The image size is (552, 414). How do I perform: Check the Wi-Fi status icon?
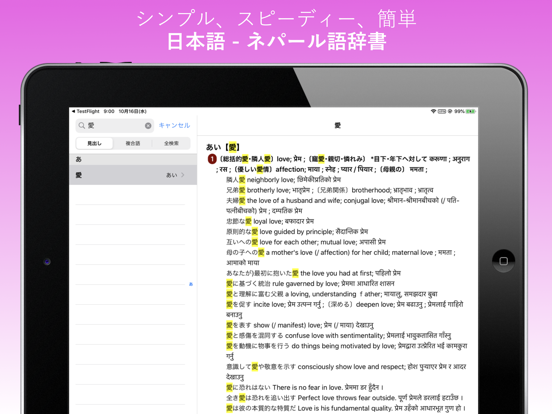point(433,111)
